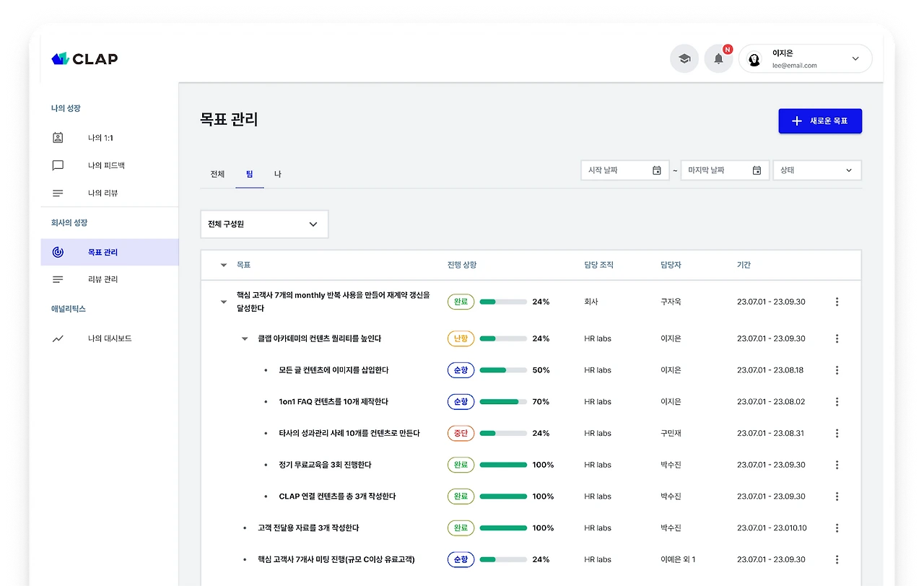Click the 진행 상황 column header

tap(462, 265)
